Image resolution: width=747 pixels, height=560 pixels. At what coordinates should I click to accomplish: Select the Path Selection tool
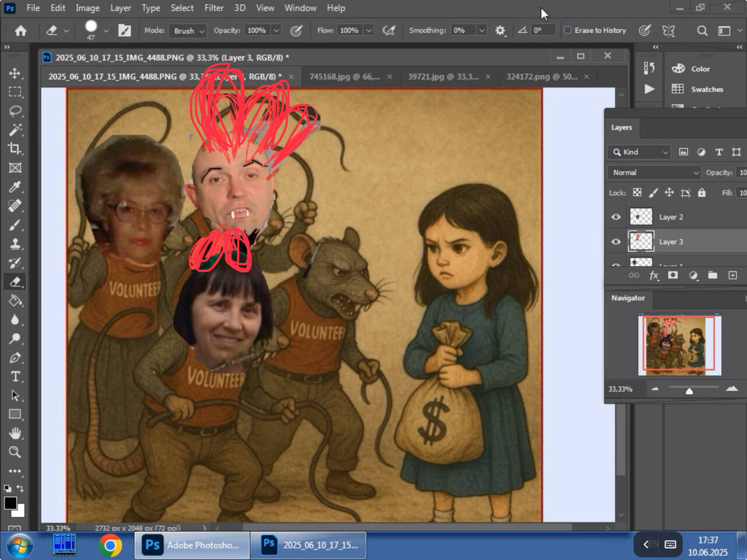pyautogui.click(x=15, y=395)
